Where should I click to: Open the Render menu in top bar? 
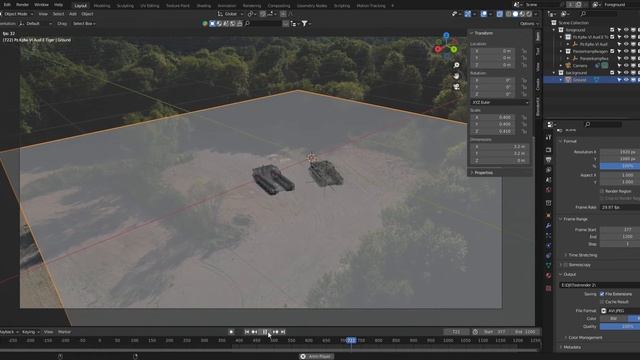(22, 5)
